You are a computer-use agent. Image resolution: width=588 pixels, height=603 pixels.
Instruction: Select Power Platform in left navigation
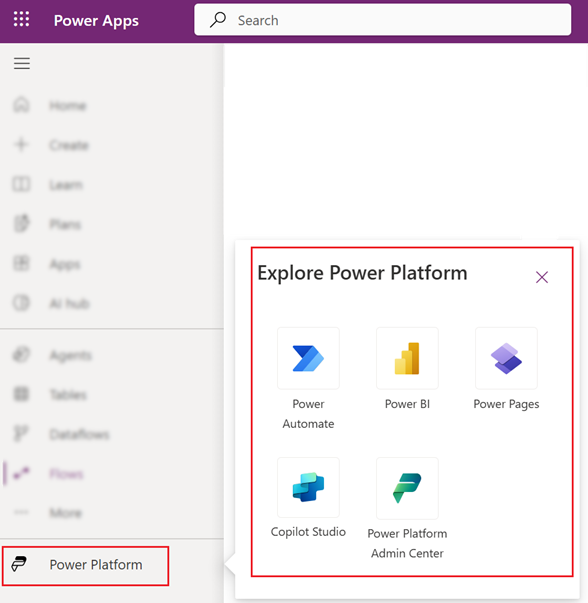(x=85, y=566)
